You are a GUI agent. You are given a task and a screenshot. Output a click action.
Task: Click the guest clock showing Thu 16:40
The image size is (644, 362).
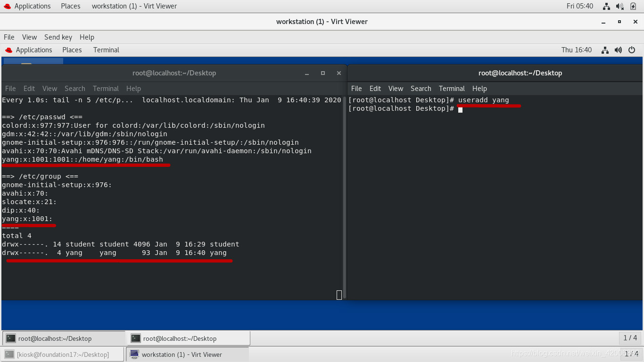[577, 50]
